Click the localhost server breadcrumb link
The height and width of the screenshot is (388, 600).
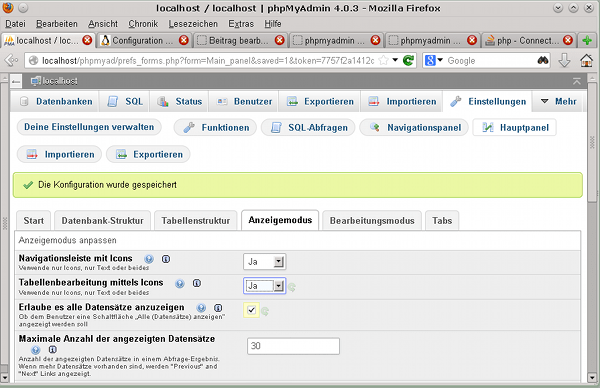point(60,81)
